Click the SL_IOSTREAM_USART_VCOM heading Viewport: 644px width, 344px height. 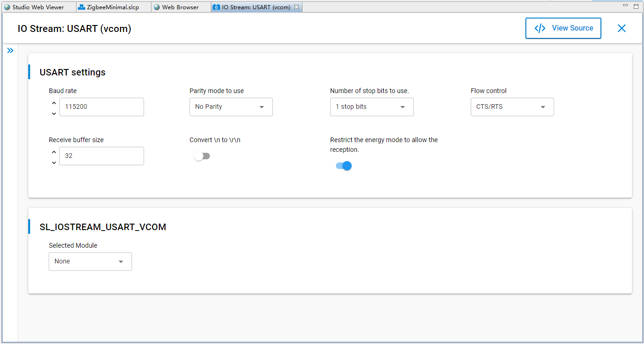(x=103, y=227)
